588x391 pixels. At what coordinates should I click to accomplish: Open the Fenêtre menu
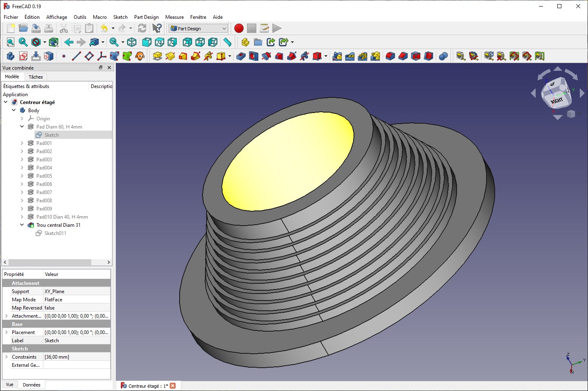(198, 17)
